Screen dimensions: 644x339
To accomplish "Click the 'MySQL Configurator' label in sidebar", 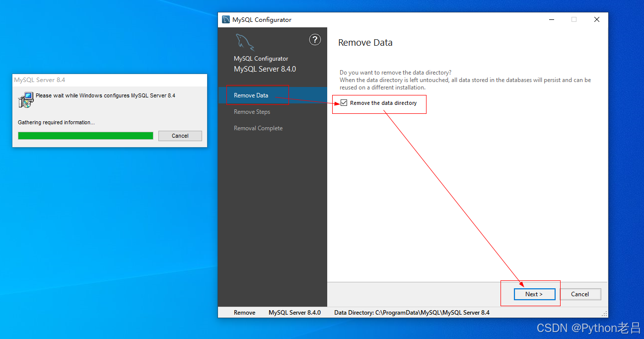I will [261, 59].
